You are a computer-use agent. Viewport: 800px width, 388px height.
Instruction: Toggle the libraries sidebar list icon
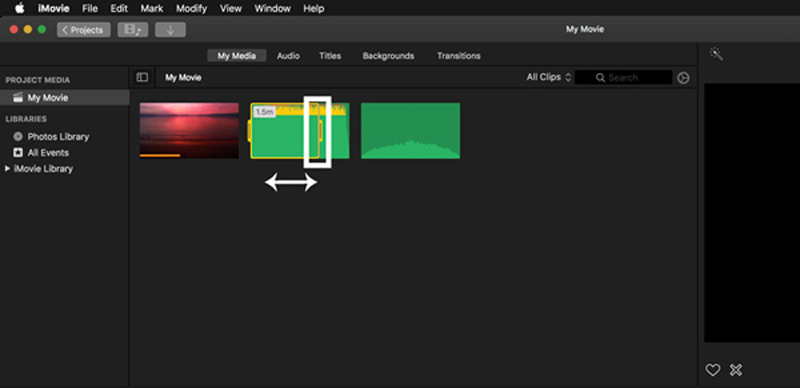(142, 78)
